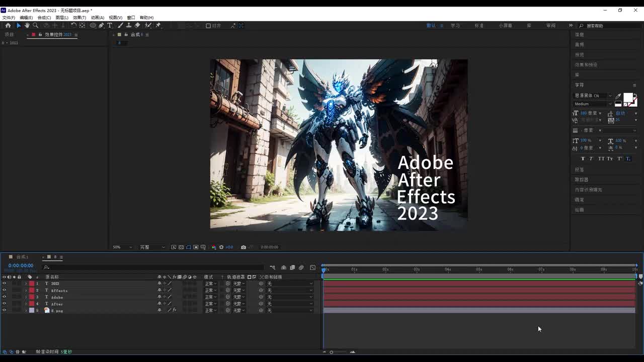Screen dimensions: 644x362
Task: Expand the 2023 layer properties
Action: tap(26, 284)
